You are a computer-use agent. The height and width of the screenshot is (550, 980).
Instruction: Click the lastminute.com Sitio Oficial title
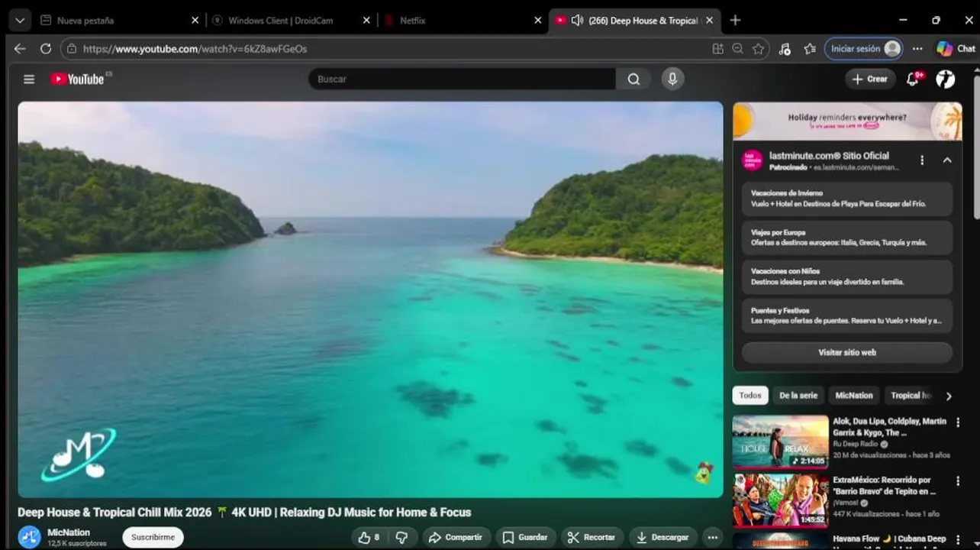pyautogui.click(x=829, y=155)
